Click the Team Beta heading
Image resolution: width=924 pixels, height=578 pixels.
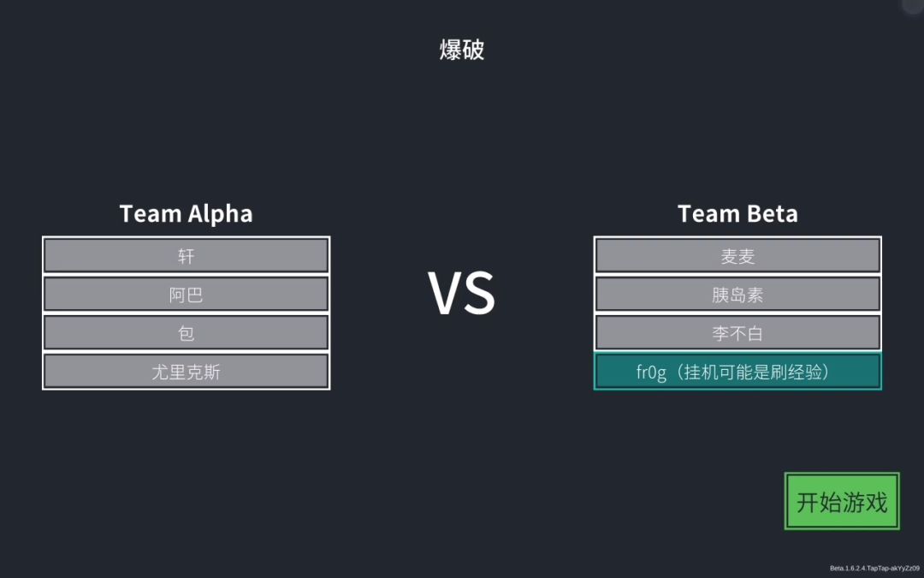(x=737, y=213)
